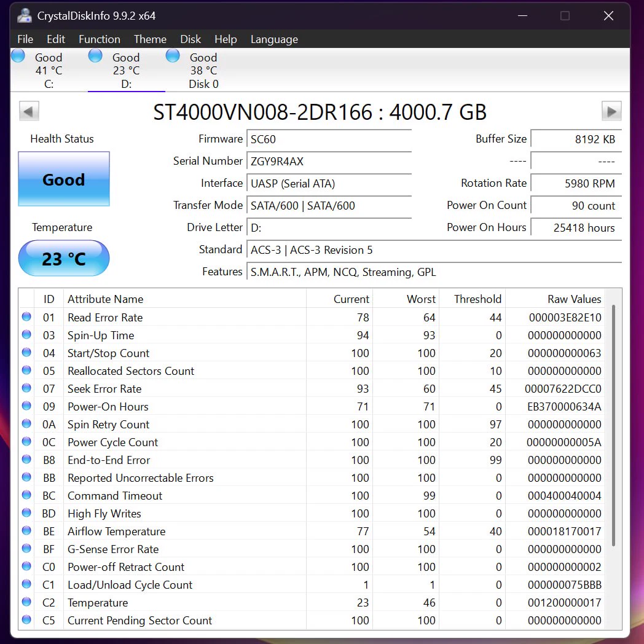Open the File menu
644x644 pixels.
click(25, 39)
